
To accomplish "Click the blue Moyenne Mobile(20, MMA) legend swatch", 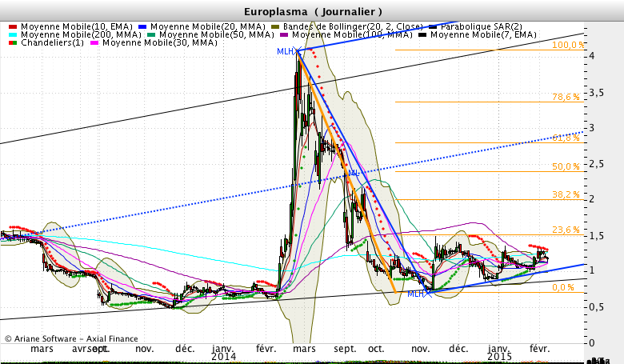I will (142, 27).
